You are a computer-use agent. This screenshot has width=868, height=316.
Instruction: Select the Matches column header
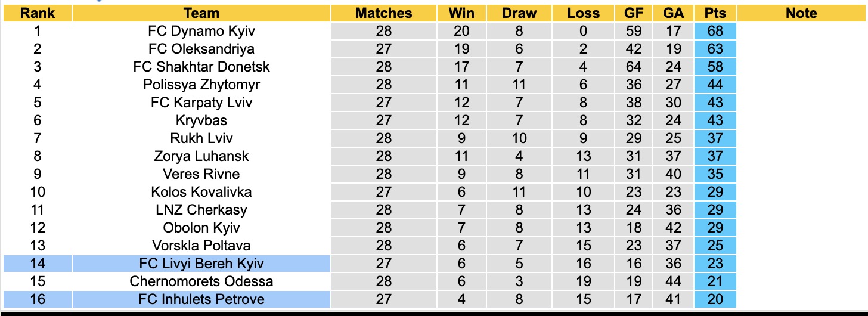pos(384,13)
